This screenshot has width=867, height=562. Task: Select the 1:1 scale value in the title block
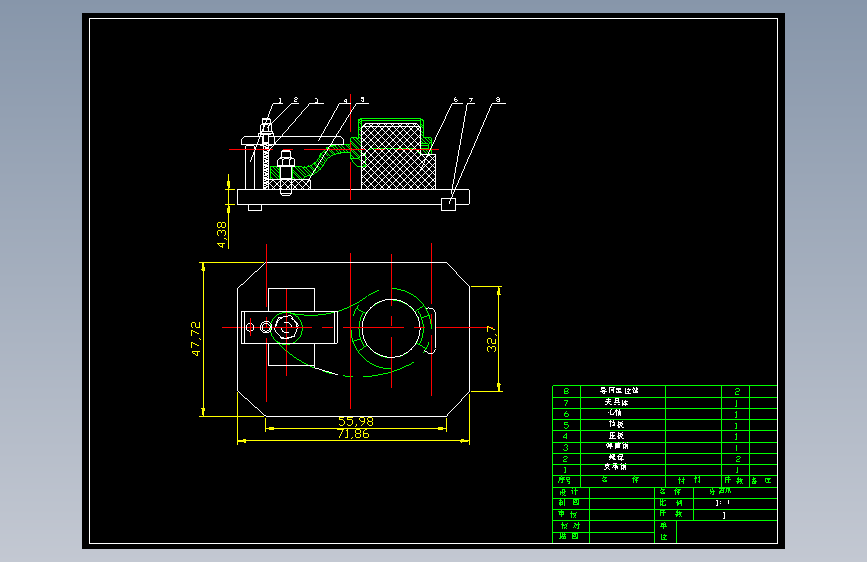[x=723, y=503]
